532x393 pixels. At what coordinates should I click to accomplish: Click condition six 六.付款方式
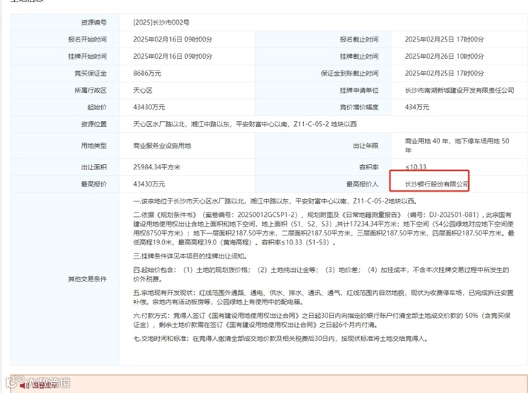pos(322,320)
